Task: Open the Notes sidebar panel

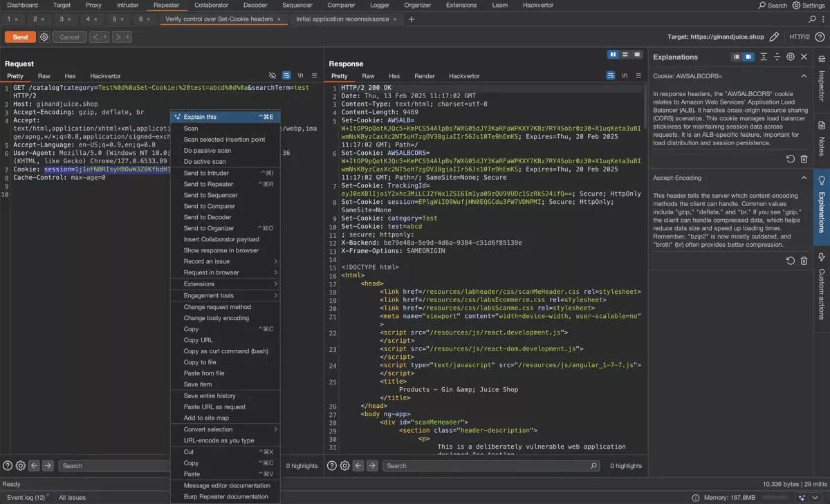Action: tap(822, 136)
